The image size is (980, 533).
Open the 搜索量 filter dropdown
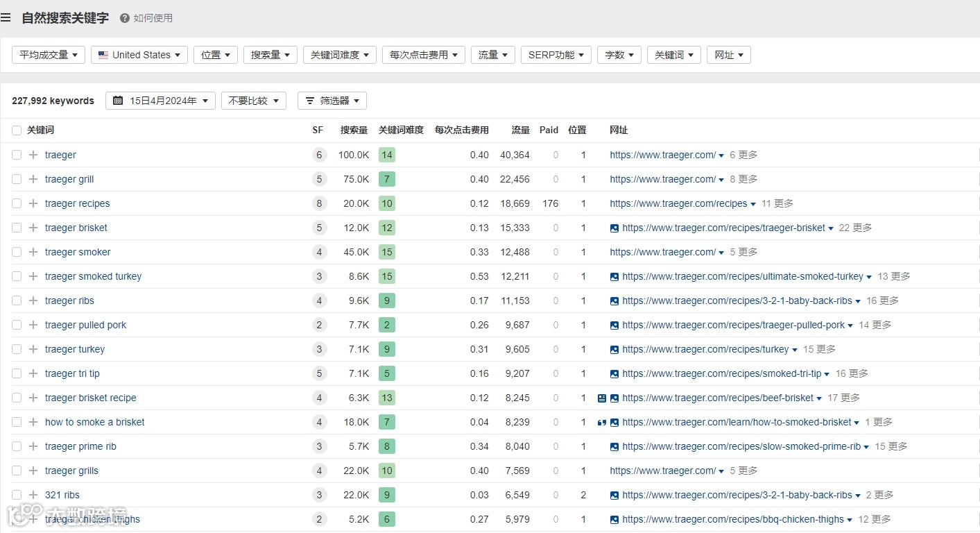click(x=270, y=55)
